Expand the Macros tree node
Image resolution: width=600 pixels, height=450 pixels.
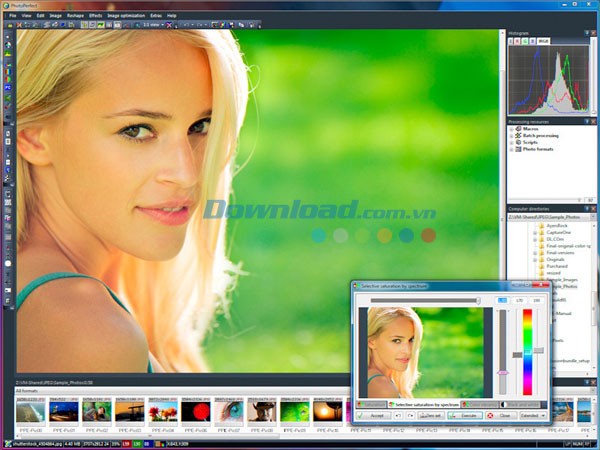point(513,129)
